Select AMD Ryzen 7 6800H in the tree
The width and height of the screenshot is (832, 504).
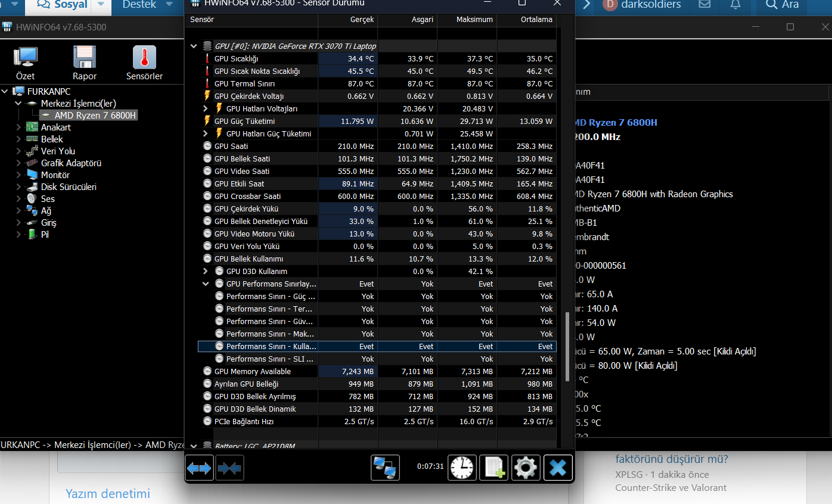tap(95, 115)
